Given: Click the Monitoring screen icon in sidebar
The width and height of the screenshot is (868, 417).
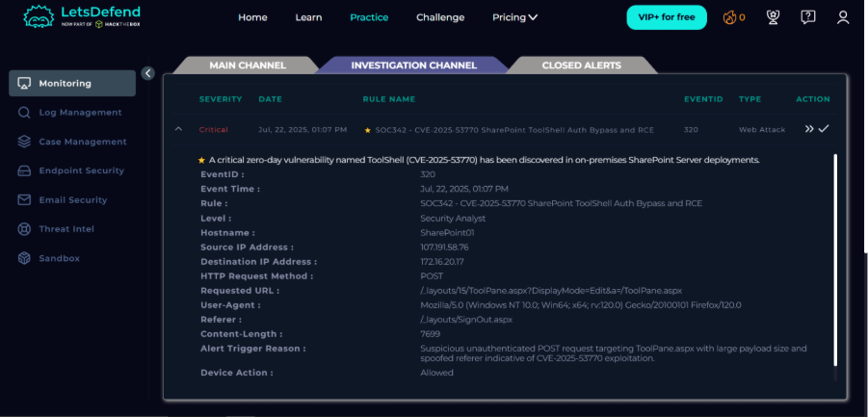Looking at the screenshot, I should pyautogui.click(x=24, y=84).
